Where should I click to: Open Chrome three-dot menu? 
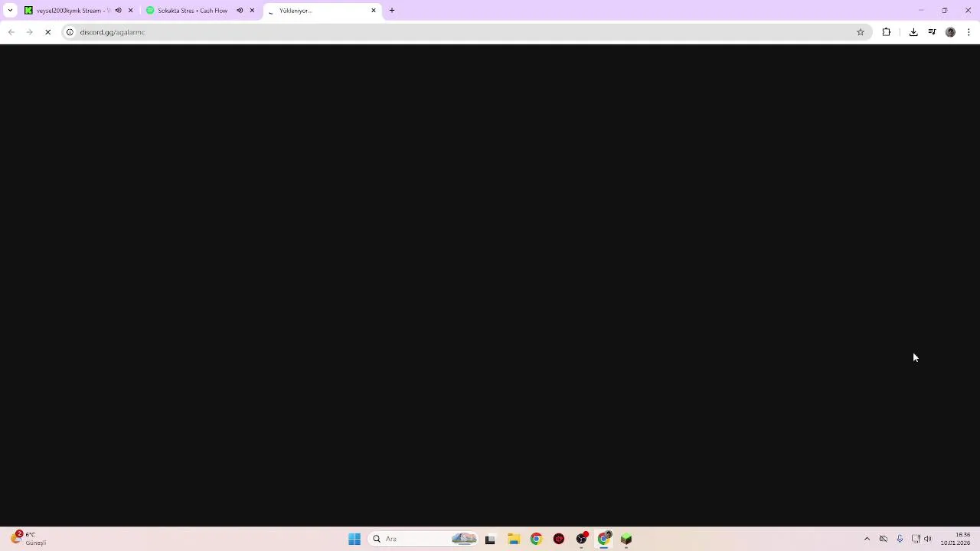coord(969,32)
